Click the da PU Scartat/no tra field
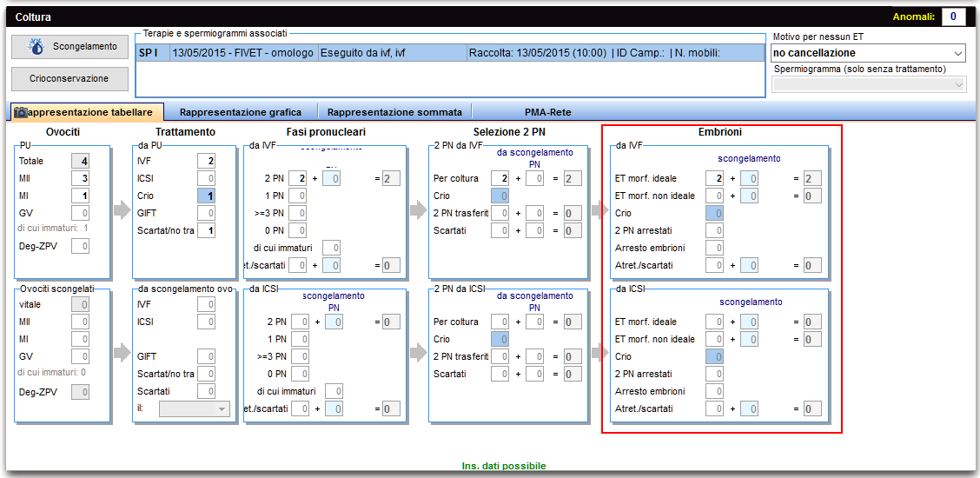This screenshot has height=478, width=980. [x=207, y=231]
